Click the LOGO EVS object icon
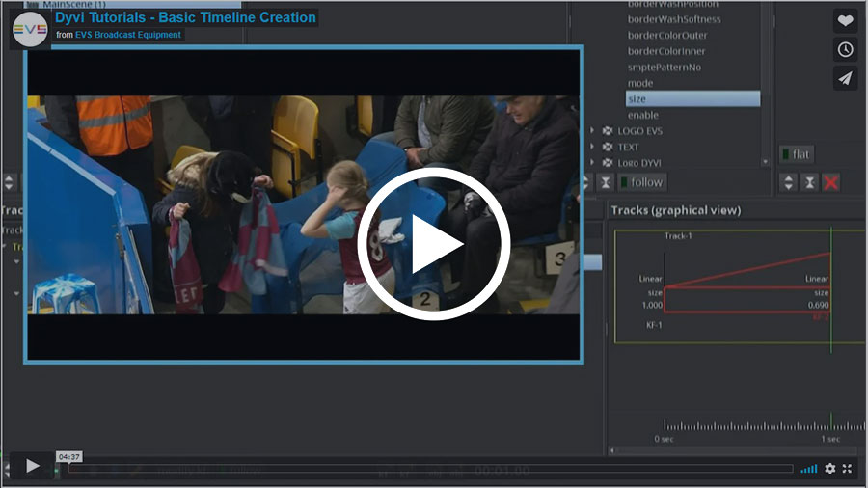 tap(608, 131)
